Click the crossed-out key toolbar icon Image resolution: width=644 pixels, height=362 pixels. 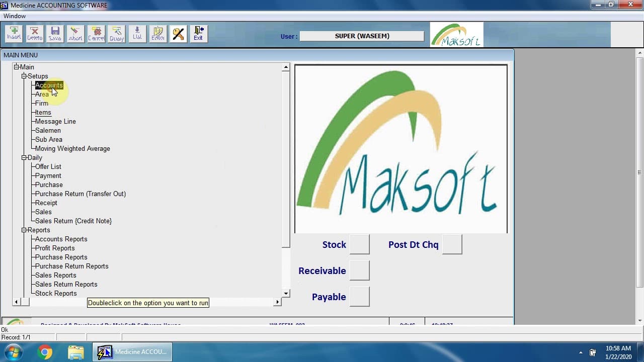(178, 34)
